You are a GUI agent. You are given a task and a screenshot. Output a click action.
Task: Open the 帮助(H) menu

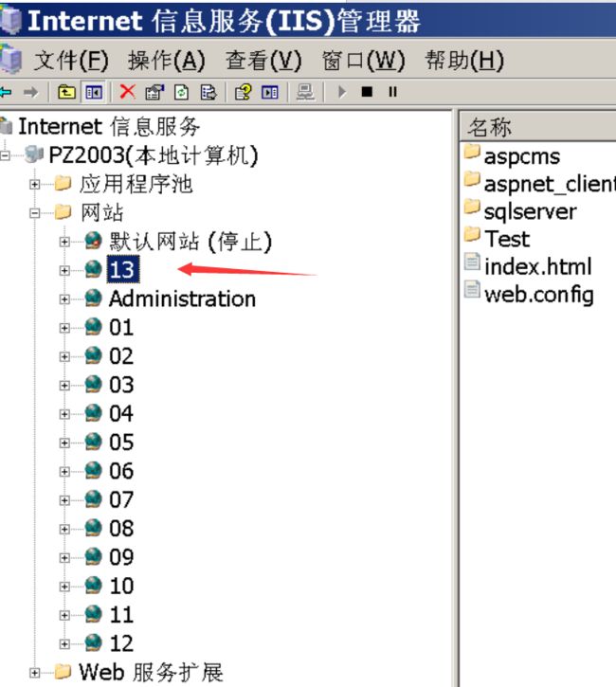click(x=464, y=61)
